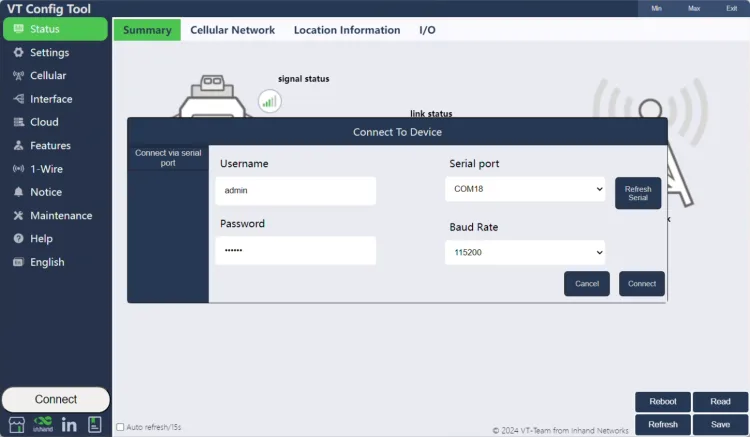Viewport: 750px width, 437px height.
Task: Open the store icon at bottom left
Action: pos(17,424)
